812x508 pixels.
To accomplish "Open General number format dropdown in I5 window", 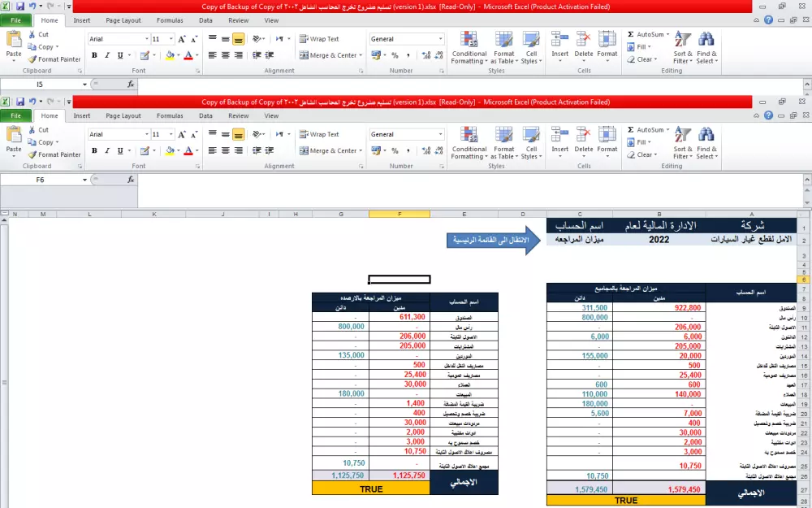I will [441, 39].
